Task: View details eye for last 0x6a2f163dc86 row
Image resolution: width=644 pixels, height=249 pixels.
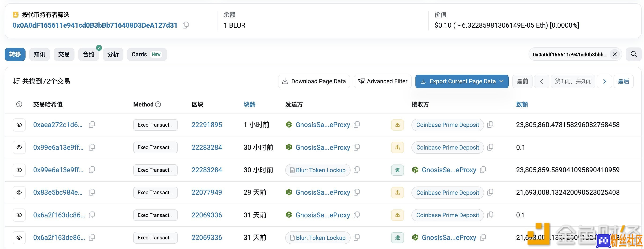Action: pyautogui.click(x=19, y=238)
